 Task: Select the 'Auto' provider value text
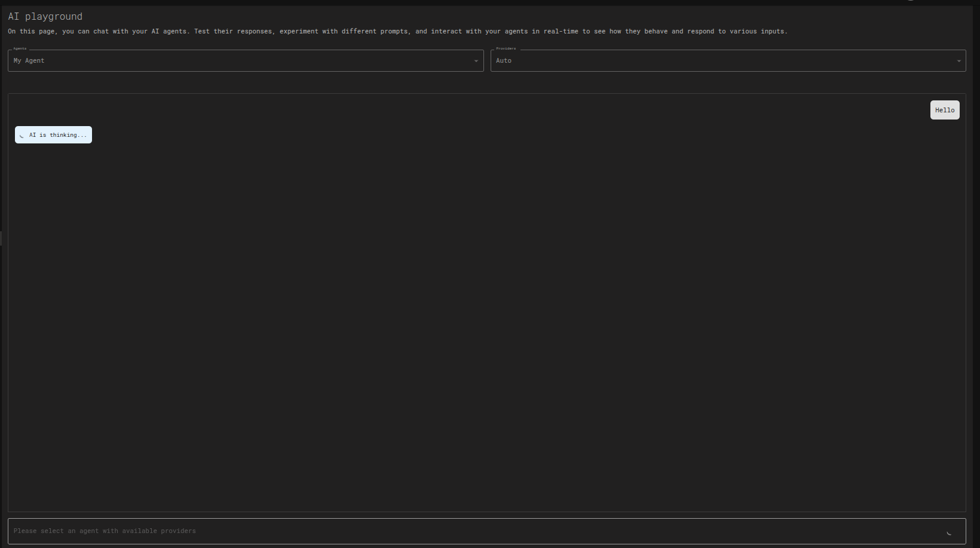click(504, 60)
